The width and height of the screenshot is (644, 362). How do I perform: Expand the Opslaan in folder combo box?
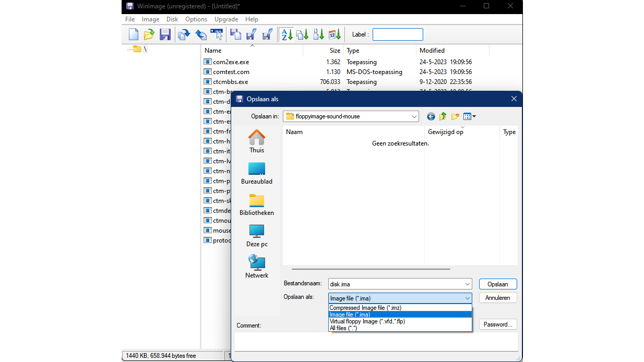(x=414, y=116)
